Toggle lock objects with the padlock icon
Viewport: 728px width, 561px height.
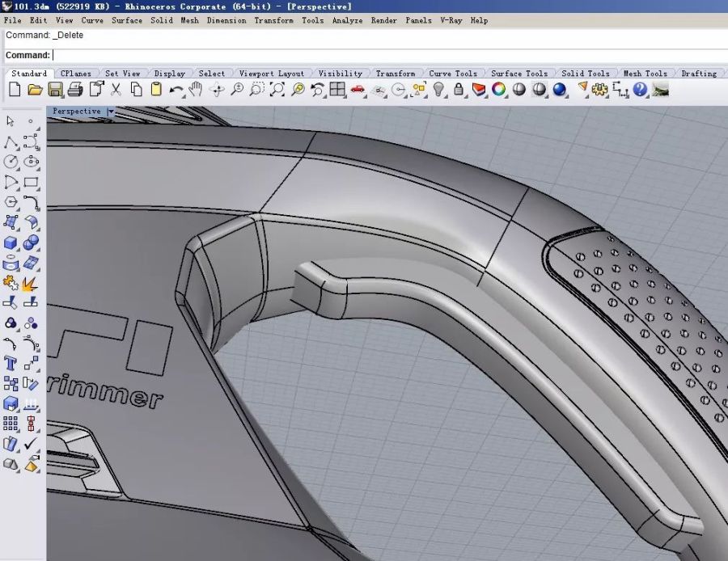coord(459,90)
